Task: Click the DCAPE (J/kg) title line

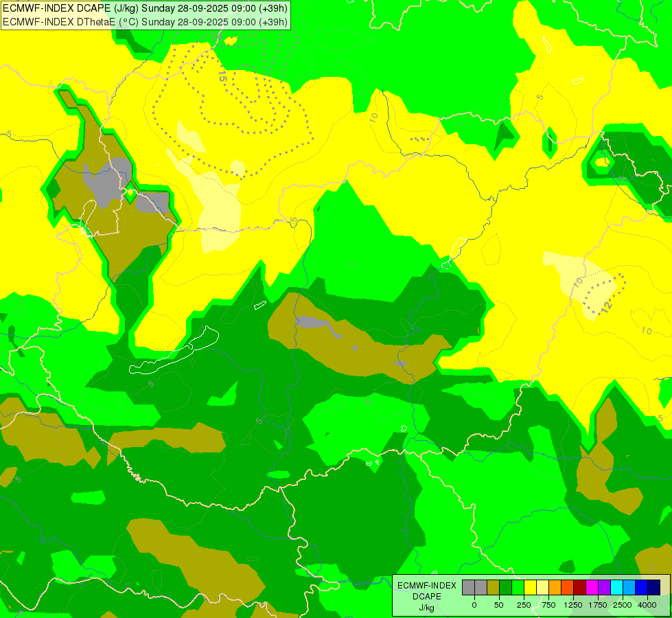Action: tap(146, 8)
